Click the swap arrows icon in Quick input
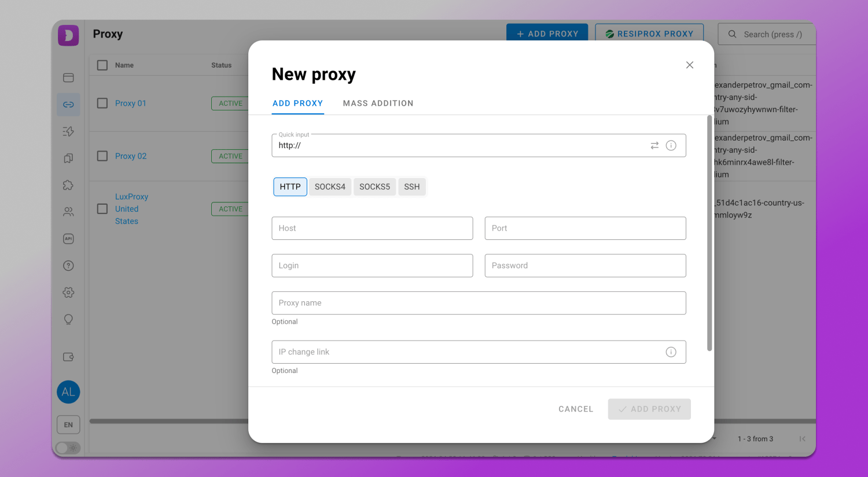Screen dimensions: 868x477 (654, 146)
